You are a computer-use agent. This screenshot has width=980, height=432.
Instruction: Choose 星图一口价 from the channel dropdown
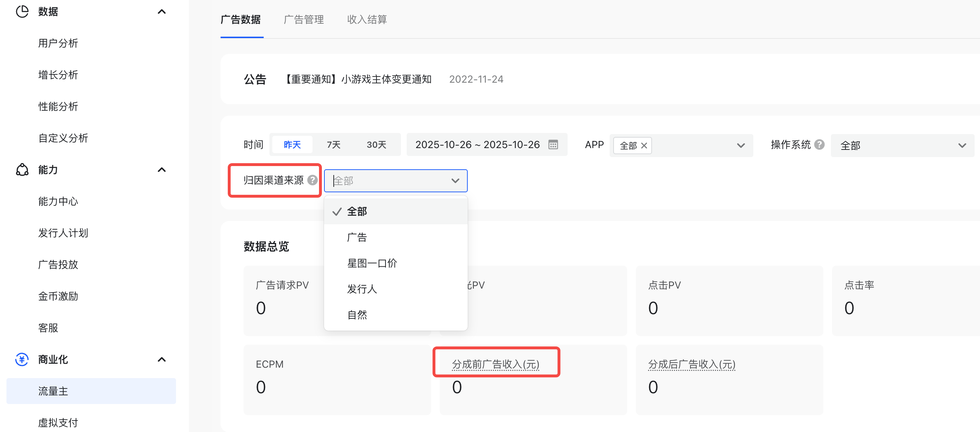(x=372, y=263)
